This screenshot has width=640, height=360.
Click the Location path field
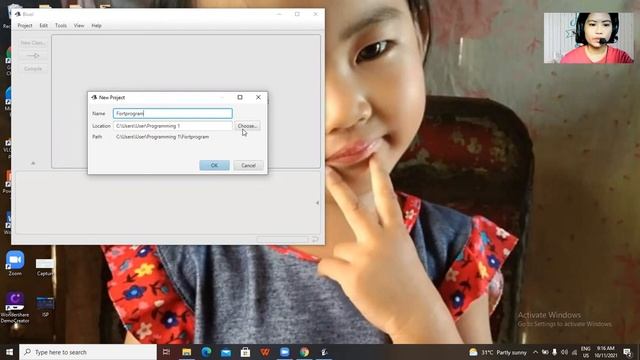point(173,126)
